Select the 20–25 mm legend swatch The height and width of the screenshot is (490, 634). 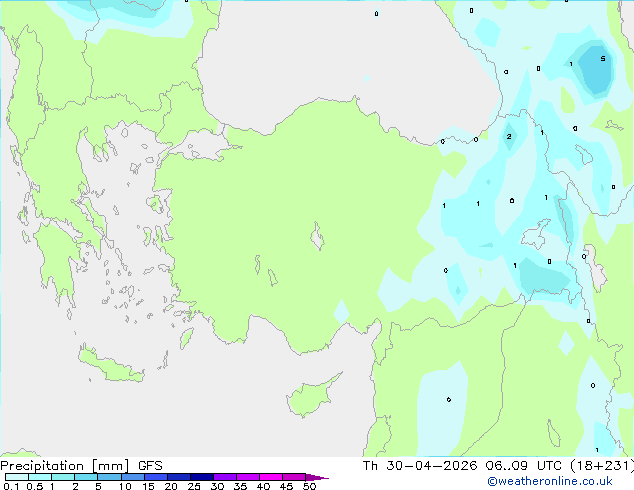179,477
